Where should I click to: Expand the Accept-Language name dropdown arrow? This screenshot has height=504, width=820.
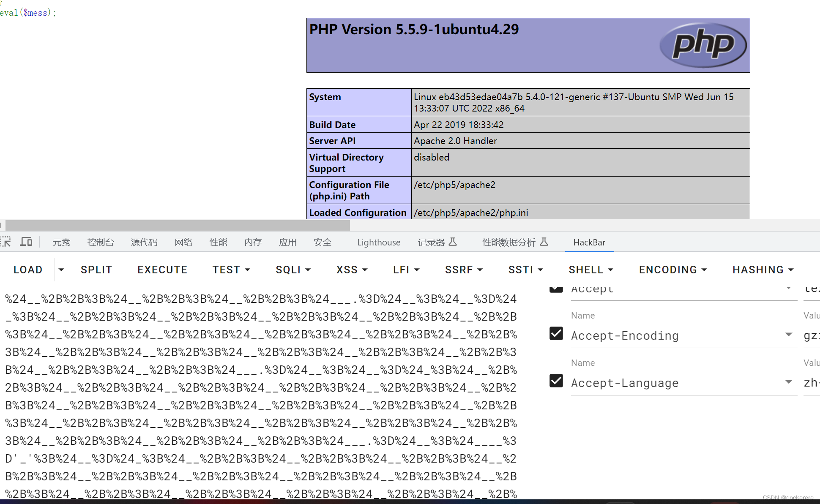pyautogui.click(x=788, y=381)
